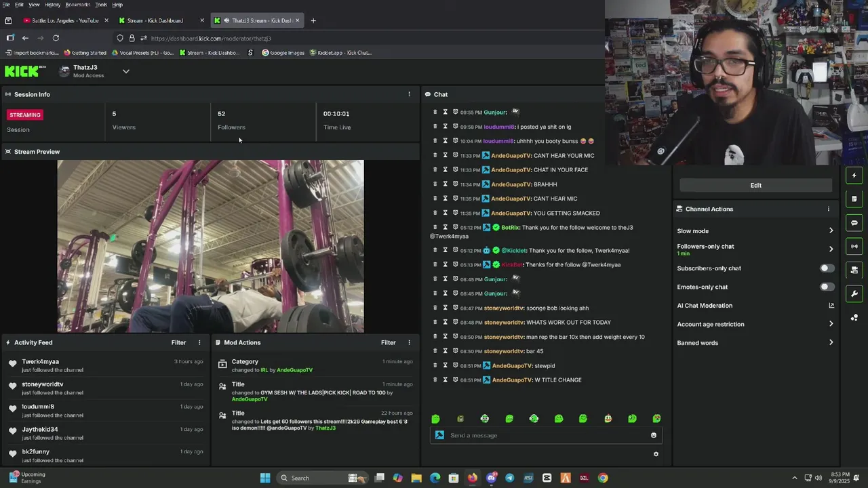Open chat settings gear icon below message box
The image size is (868, 488).
click(x=656, y=454)
